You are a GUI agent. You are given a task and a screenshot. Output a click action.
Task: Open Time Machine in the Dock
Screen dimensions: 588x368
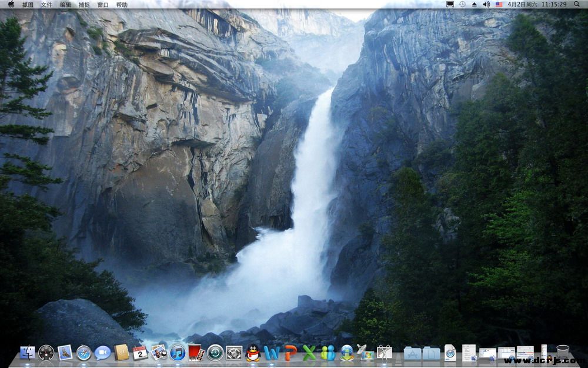click(x=215, y=353)
